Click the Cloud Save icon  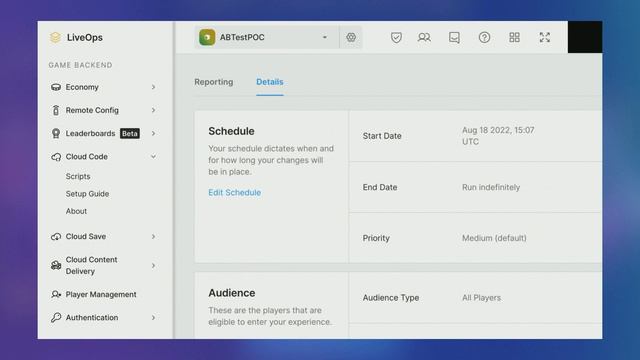tap(56, 236)
